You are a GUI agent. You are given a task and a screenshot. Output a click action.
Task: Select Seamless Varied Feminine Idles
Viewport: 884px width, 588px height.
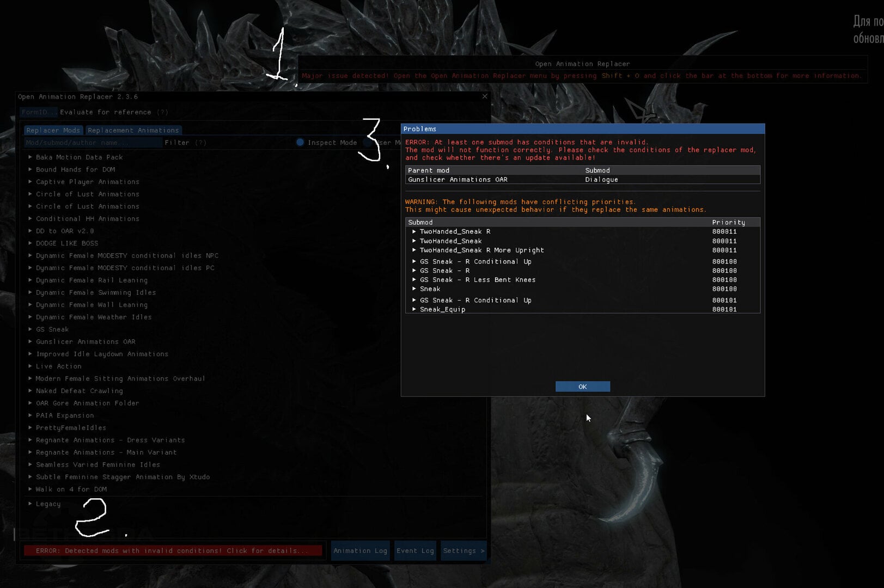coord(98,465)
